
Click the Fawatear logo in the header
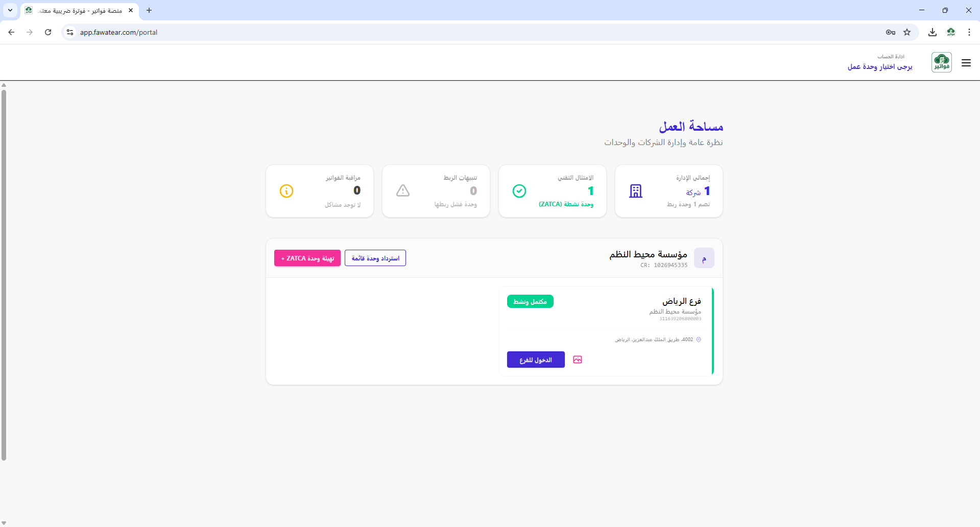tap(941, 62)
